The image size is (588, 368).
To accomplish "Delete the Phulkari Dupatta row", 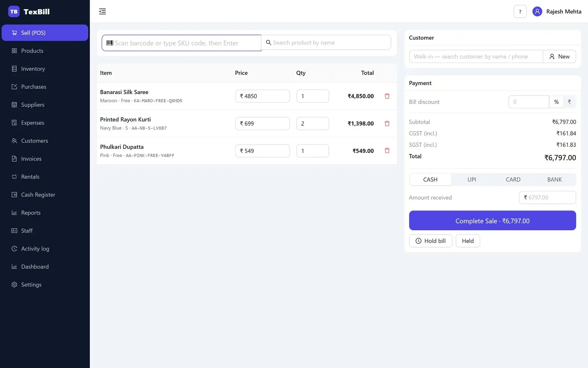I will tap(387, 151).
